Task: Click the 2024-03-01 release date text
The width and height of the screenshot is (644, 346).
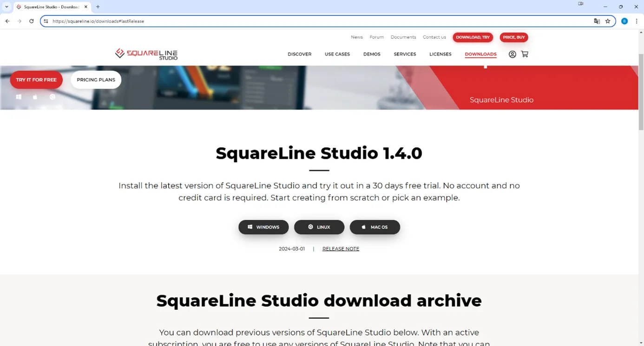Action: coord(292,249)
